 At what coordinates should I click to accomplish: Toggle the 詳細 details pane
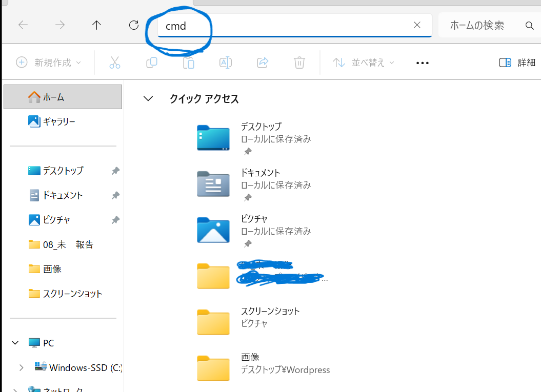[x=517, y=63]
